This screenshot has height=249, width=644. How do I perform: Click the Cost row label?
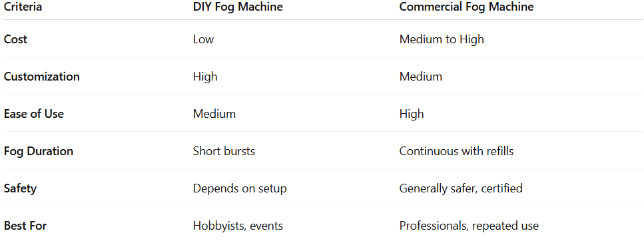click(15, 39)
